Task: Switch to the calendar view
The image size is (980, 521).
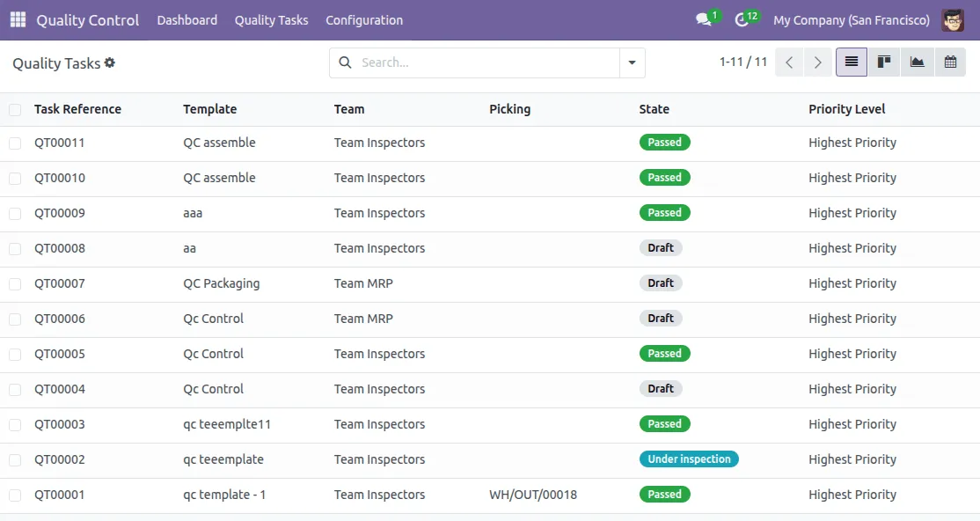Action: pos(950,62)
